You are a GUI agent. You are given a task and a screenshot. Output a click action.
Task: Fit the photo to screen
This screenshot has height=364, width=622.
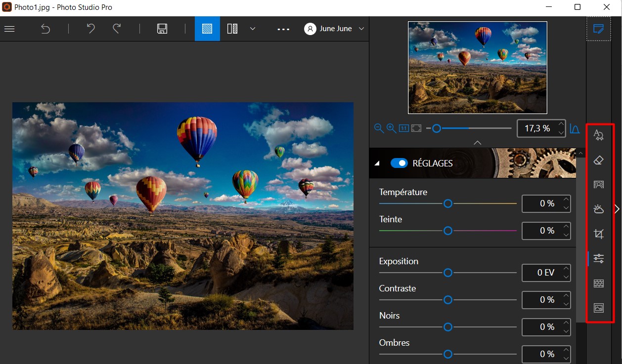tap(416, 128)
